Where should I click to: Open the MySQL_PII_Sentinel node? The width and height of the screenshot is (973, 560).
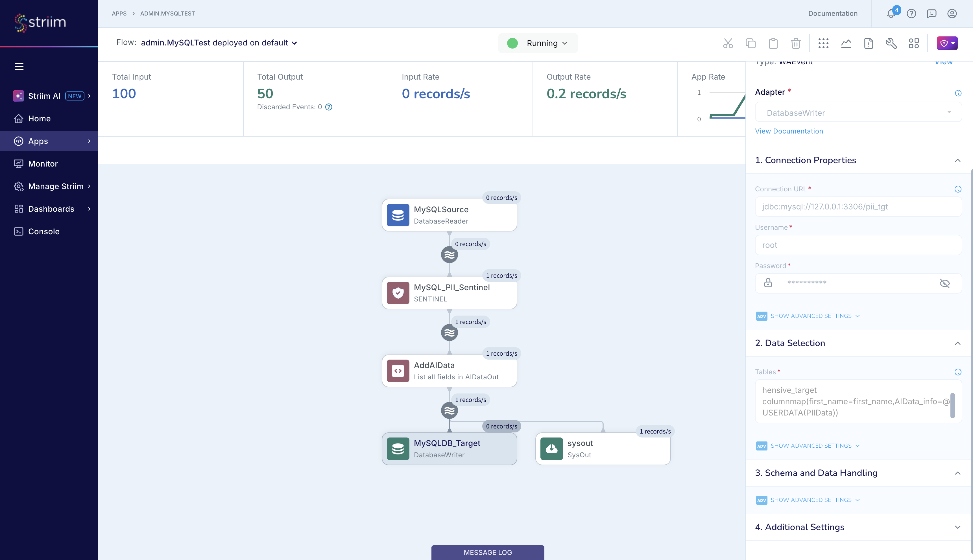click(x=450, y=293)
